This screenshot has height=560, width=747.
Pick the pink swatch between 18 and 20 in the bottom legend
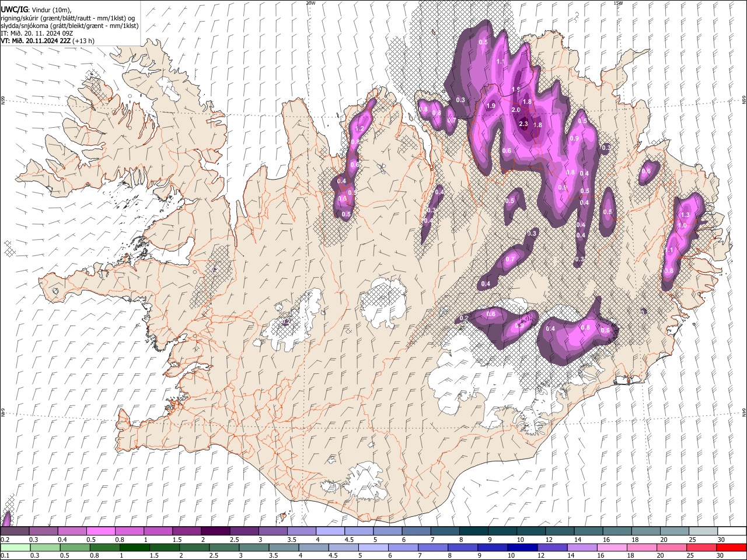click(x=642, y=548)
